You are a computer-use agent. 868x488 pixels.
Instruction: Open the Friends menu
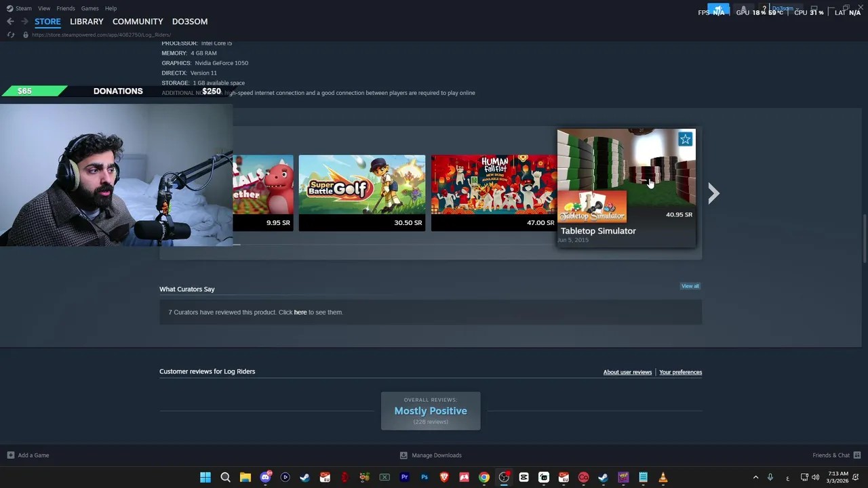click(x=66, y=8)
